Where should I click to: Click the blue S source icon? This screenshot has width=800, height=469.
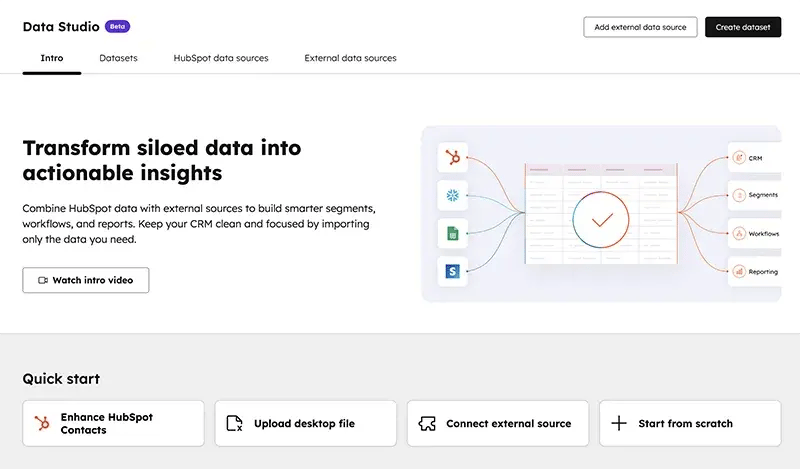(x=453, y=271)
